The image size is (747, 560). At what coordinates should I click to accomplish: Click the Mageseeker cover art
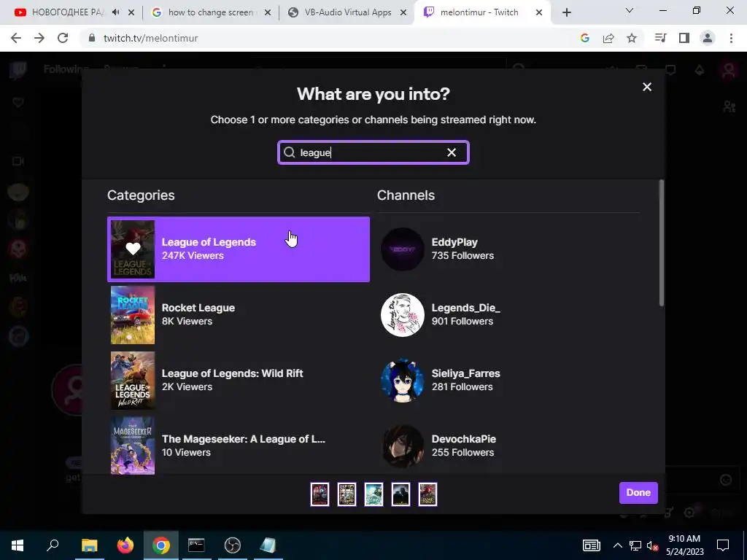click(133, 446)
